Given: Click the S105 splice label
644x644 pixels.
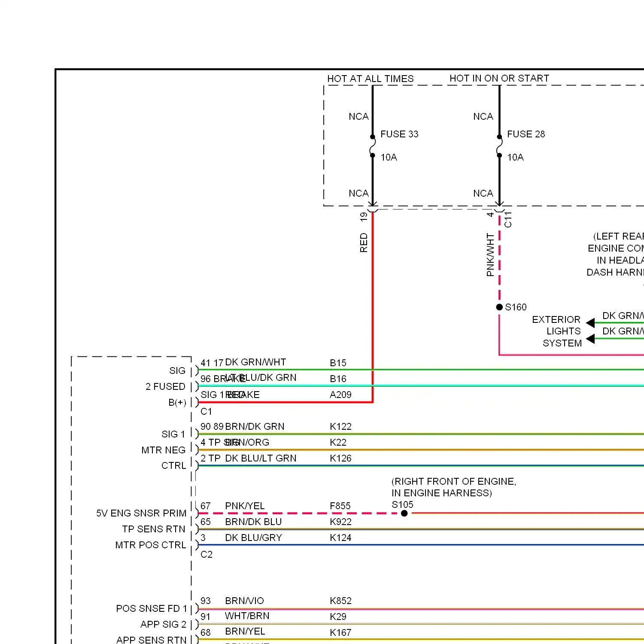Looking at the screenshot, I should click(402, 504).
